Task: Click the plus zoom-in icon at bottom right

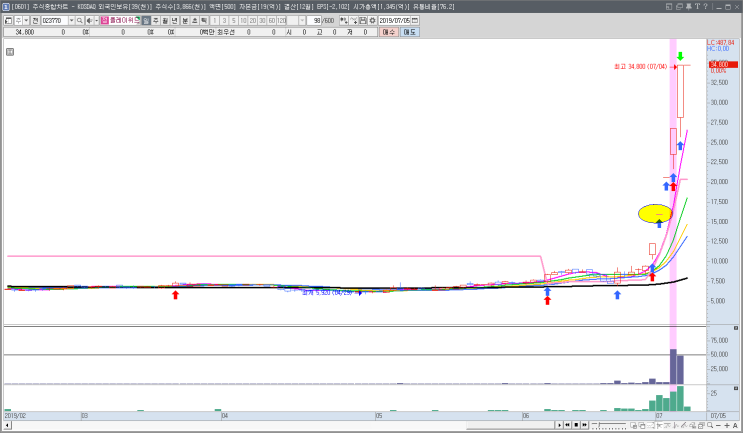Action: (x=727, y=425)
